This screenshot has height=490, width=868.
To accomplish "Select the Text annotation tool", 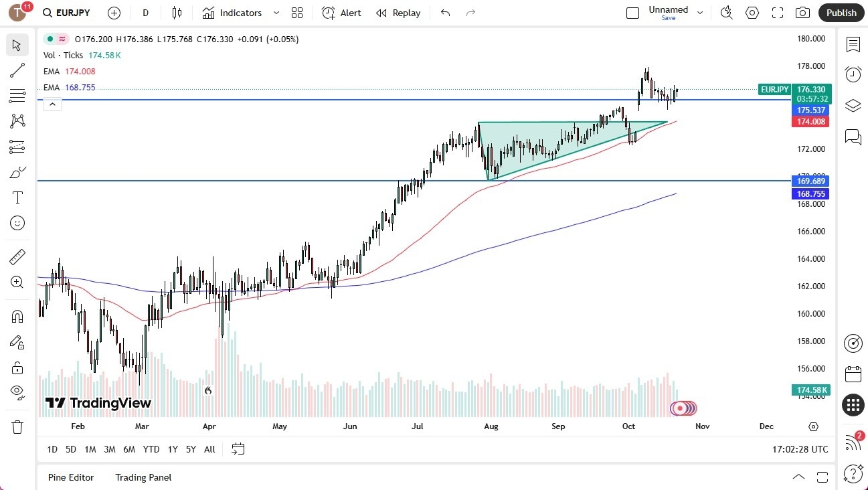I will pos(17,197).
